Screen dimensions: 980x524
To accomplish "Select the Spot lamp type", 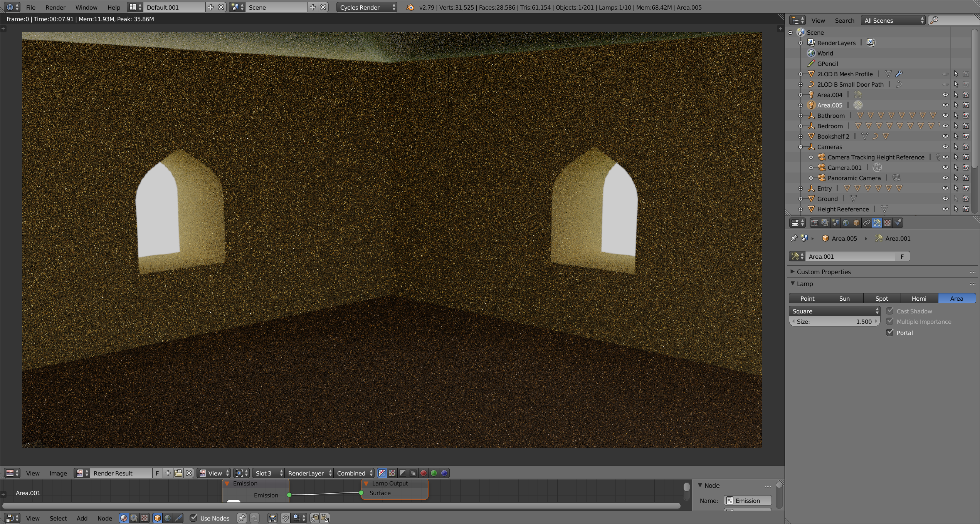I will 881,298.
